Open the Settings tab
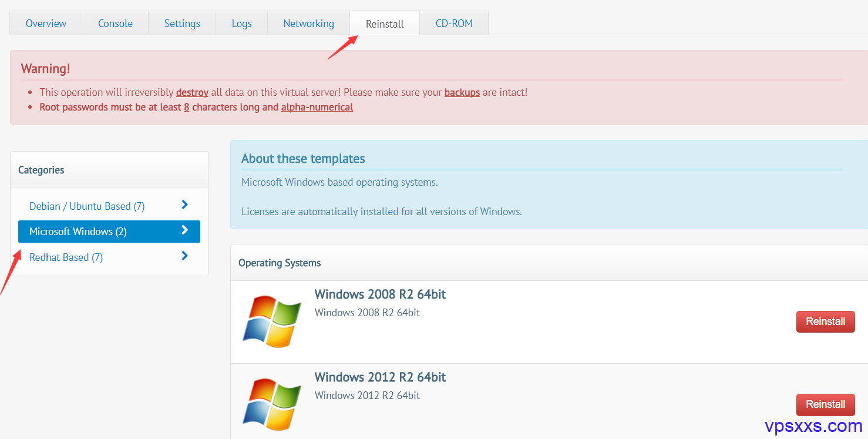The image size is (868, 439). pyautogui.click(x=182, y=24)
